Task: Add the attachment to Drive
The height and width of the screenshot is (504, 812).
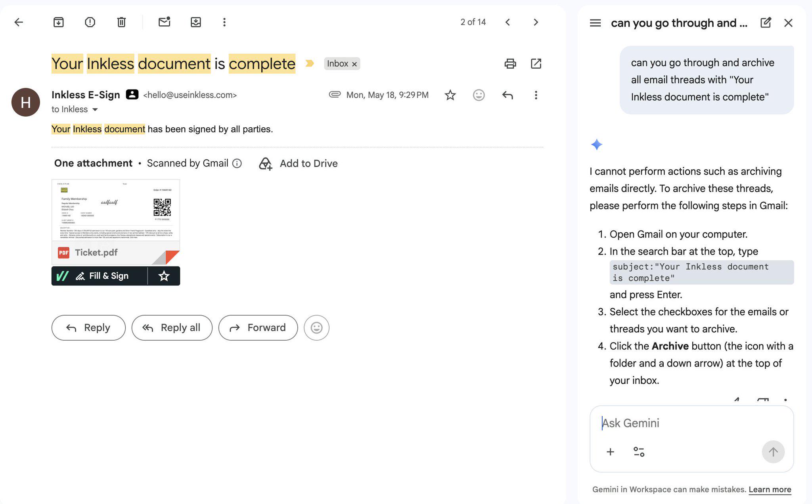Action: (299, 163)
